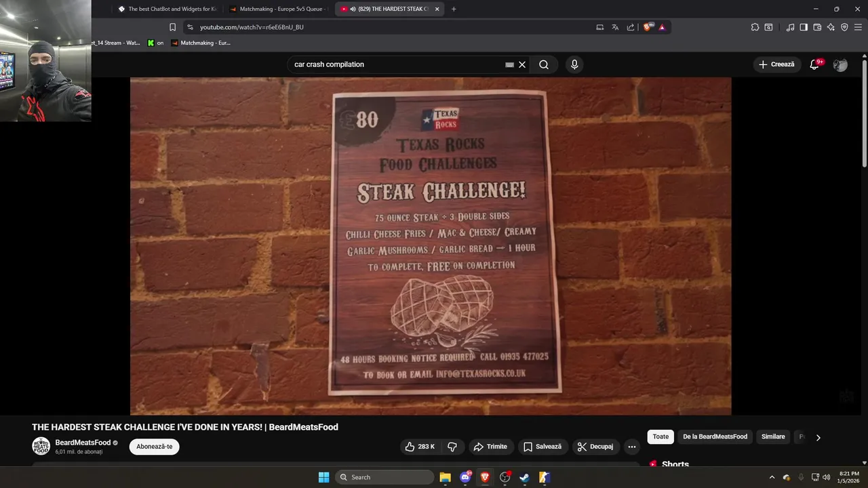Open the media control music note icon

[x=790, y=27]
